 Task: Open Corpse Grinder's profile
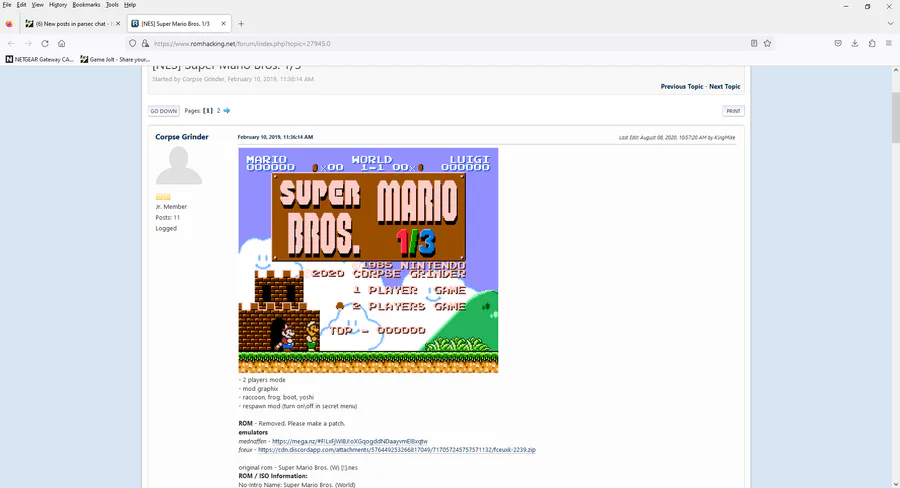(182, 137)
